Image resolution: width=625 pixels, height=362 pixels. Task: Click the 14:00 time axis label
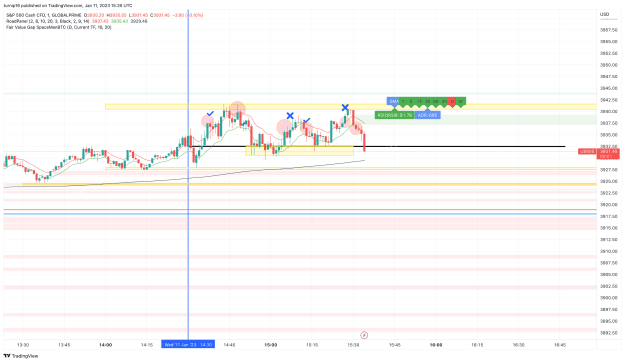(x=106, y=345)
